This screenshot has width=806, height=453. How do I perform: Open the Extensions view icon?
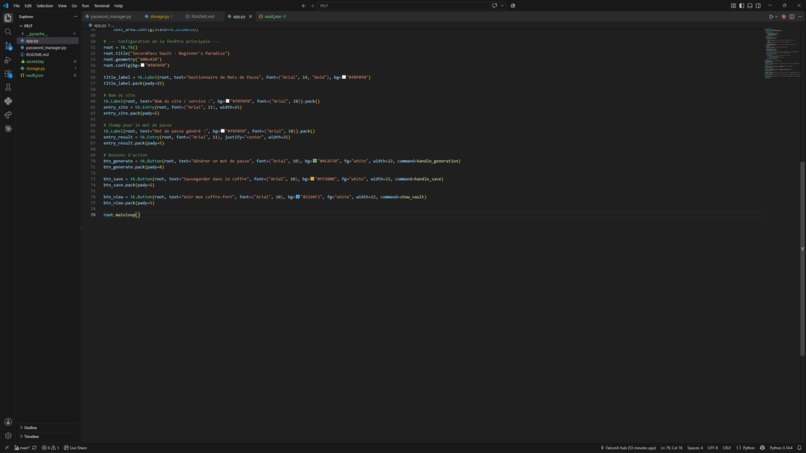8,74
